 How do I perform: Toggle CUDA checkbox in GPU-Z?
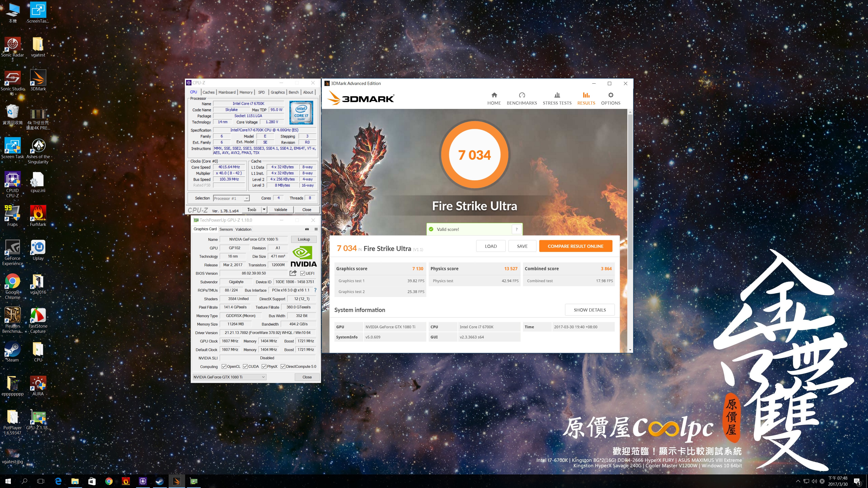(245, 366)
